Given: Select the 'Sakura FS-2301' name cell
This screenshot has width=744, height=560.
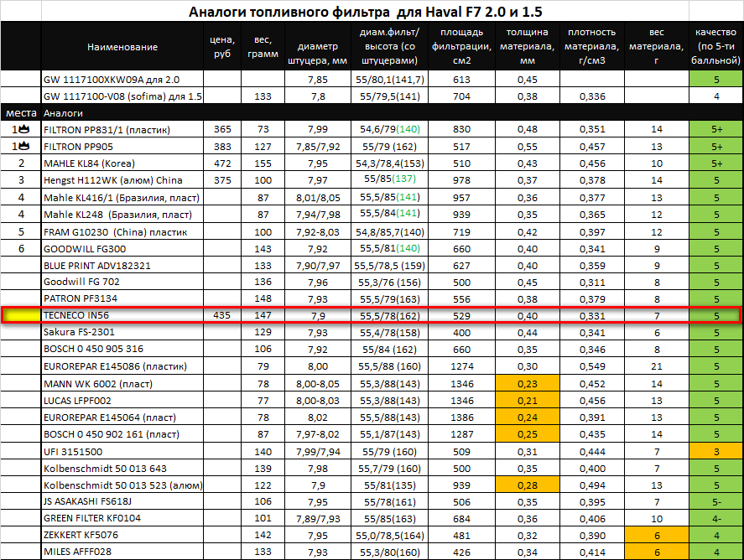Looking at the screenshot, I should click(x=122, y=333).
